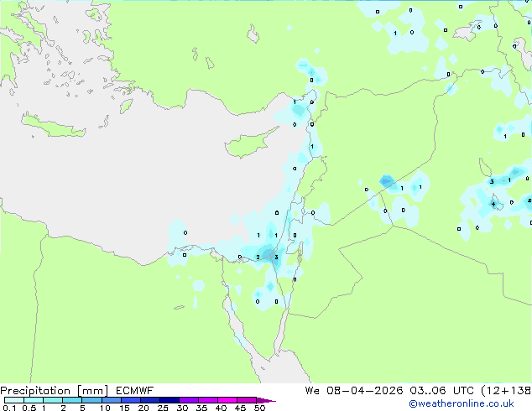Screen dimensions: 532x411
Task: Click the legend value "15"
Action: (x=124, y=408)
